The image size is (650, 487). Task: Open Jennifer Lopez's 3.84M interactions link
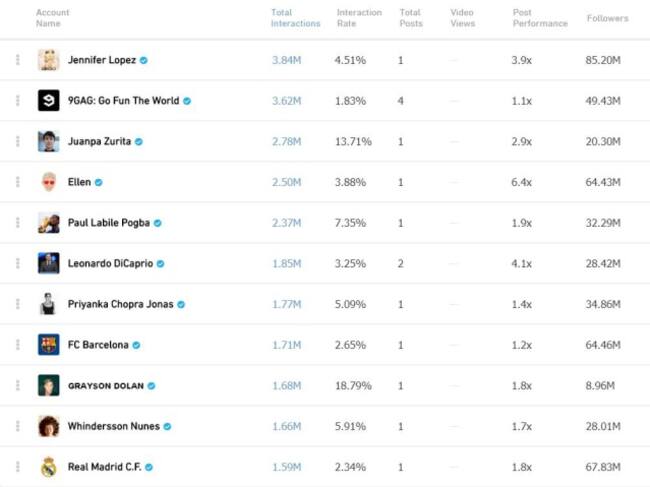coord(286,61)
